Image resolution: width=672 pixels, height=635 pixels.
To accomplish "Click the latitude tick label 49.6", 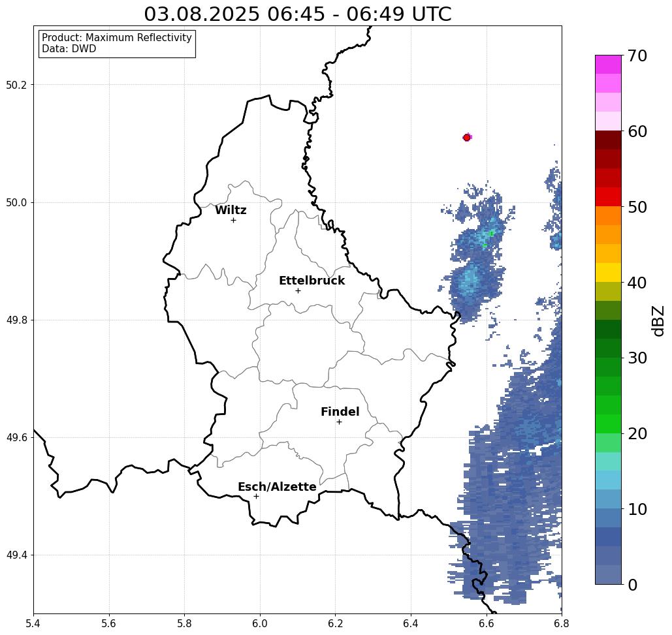I will click(16, 438).
